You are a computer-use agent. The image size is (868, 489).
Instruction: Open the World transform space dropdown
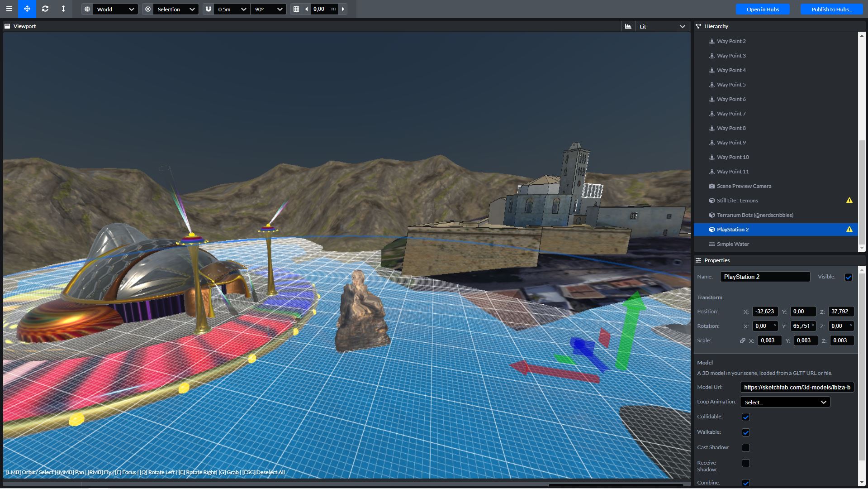pyautogui.click(x=115, y=9)
